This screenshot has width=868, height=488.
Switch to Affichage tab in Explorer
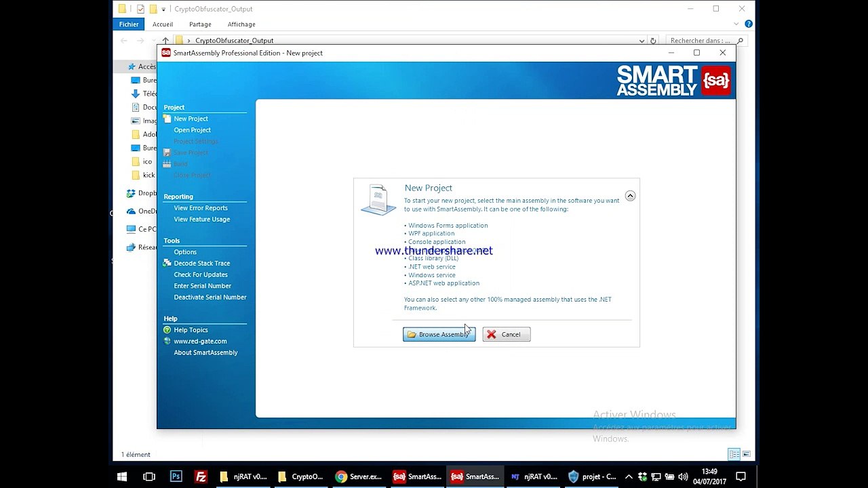(x=241, y=24)
